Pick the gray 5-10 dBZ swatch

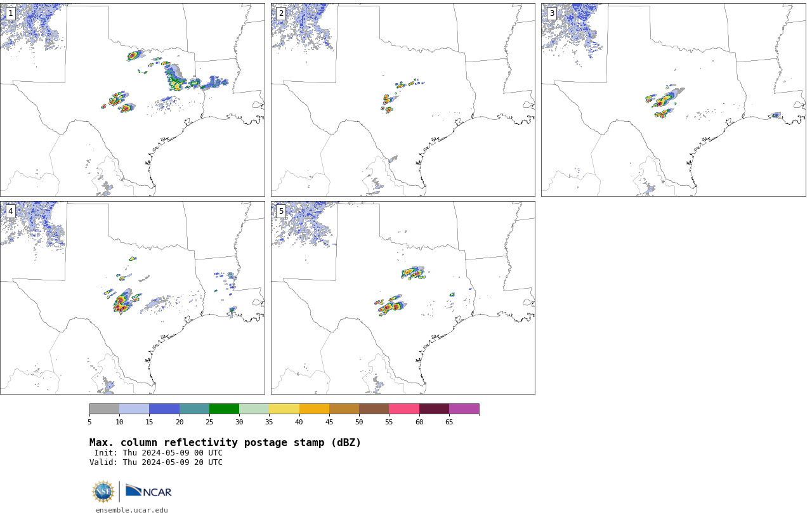(x=104, y=409)
